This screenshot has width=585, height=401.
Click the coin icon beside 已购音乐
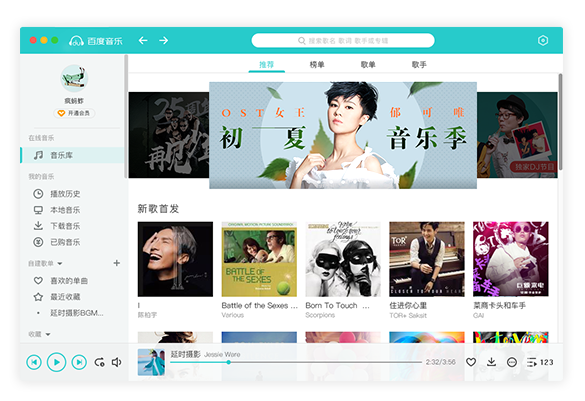[x=38, y=242]
